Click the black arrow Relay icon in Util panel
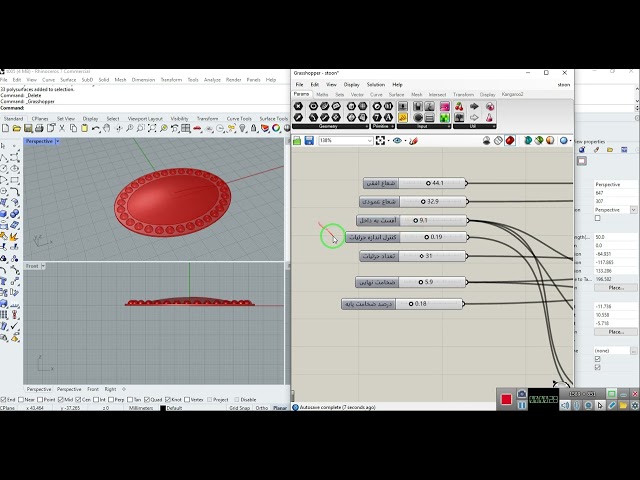 (x=474, y=107)
